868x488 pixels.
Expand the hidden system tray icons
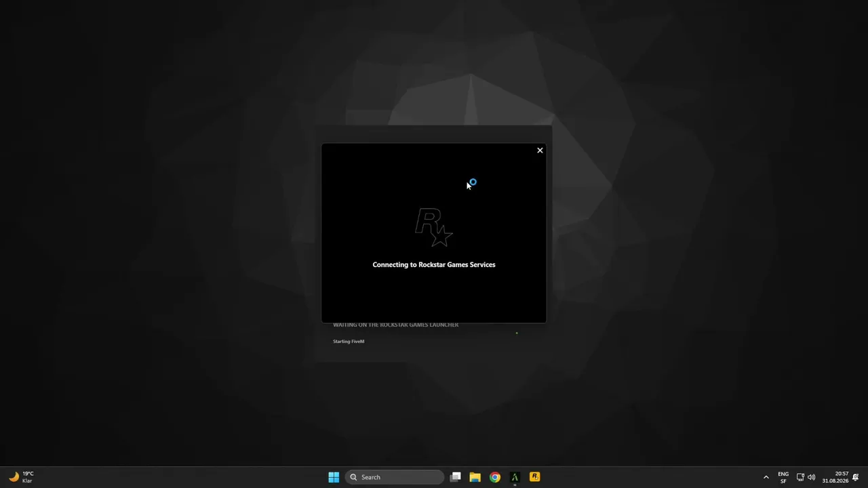coord(766,477)
